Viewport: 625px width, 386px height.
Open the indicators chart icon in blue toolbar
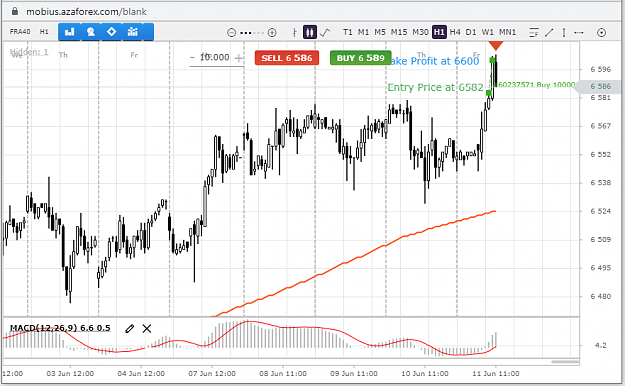coord(132,32)
